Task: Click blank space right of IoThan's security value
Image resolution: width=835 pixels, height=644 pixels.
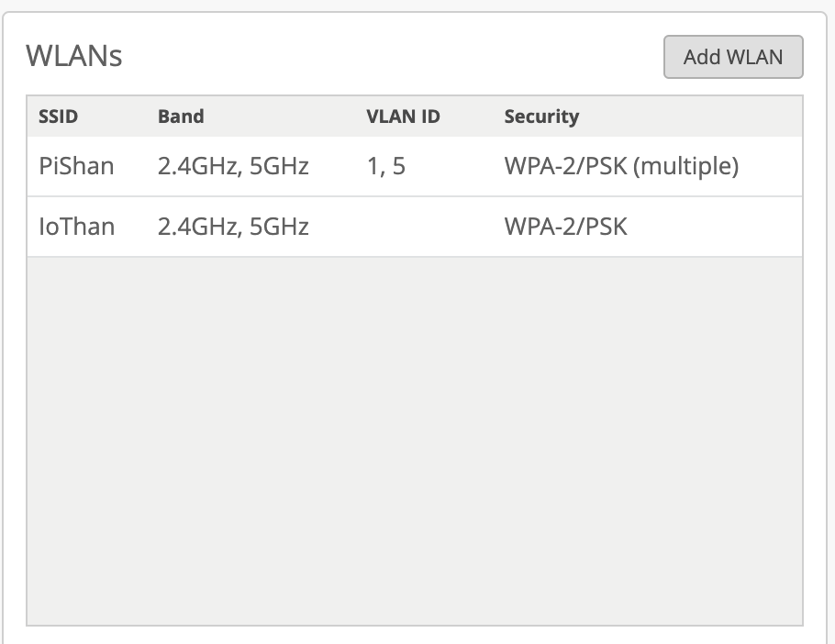Action: 716,227
